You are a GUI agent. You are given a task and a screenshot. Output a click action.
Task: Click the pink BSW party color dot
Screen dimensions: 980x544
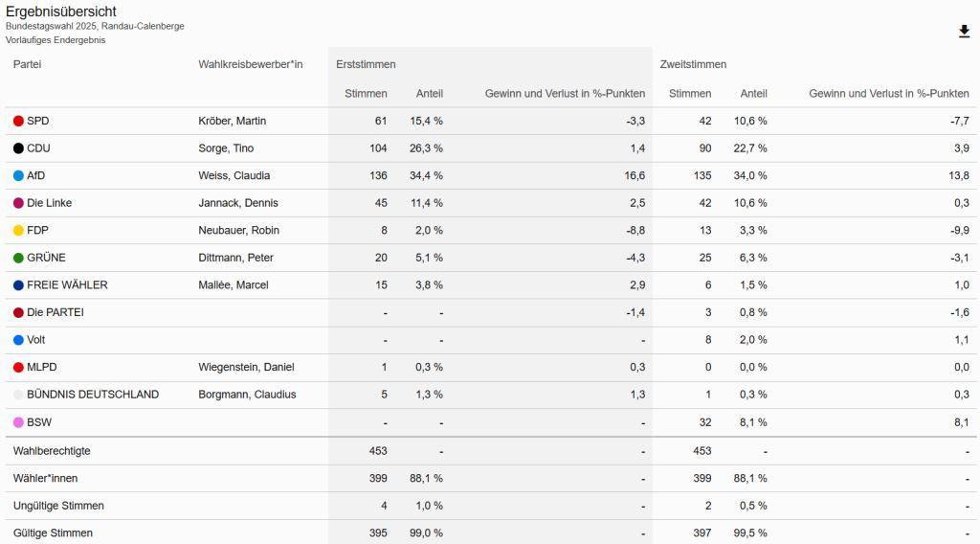coord(18,422)
